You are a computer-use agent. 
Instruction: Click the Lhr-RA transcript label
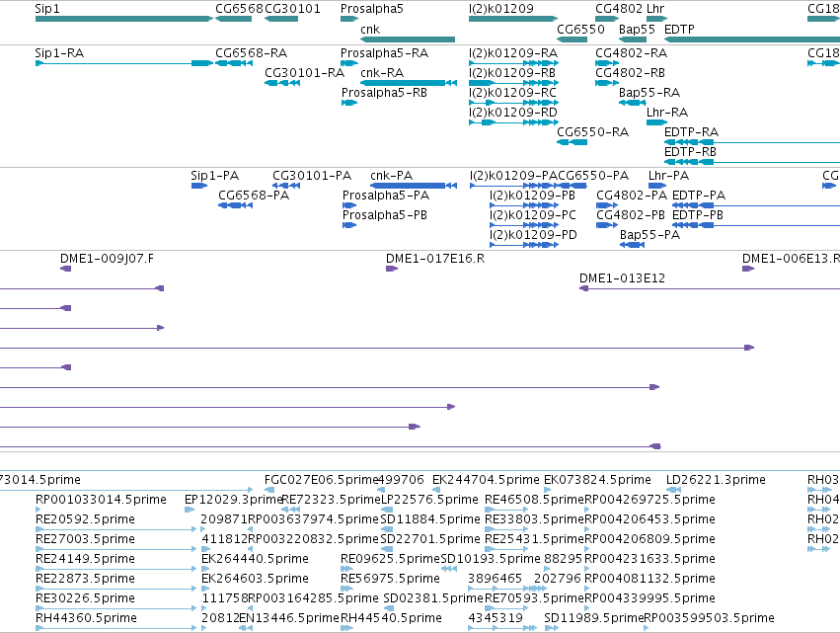pyautogui.click(x=667, y=113)
